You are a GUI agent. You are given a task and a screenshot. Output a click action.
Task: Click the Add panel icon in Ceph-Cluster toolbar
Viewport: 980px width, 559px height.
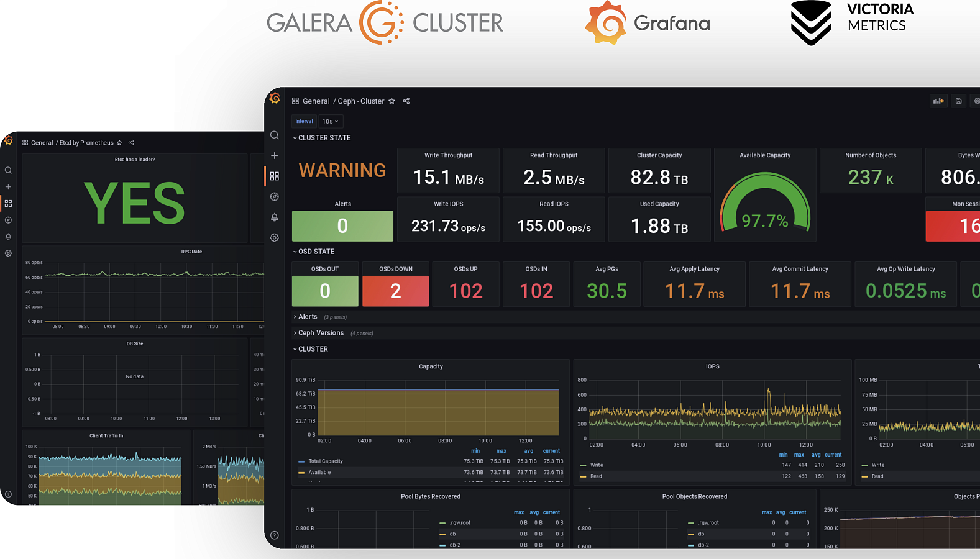tap(938, 101)
